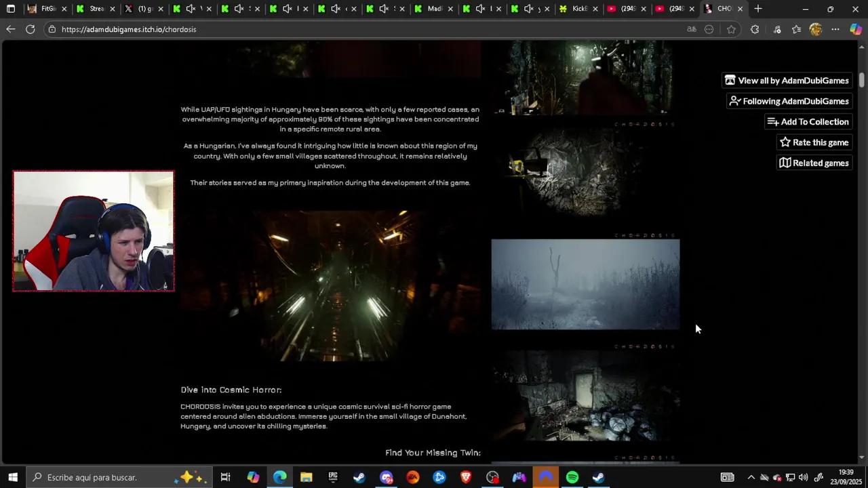This screenshot has width=868, height=488.
Task: Click the page vertical scrollbar thumb
Action: [x=862, y=79]
